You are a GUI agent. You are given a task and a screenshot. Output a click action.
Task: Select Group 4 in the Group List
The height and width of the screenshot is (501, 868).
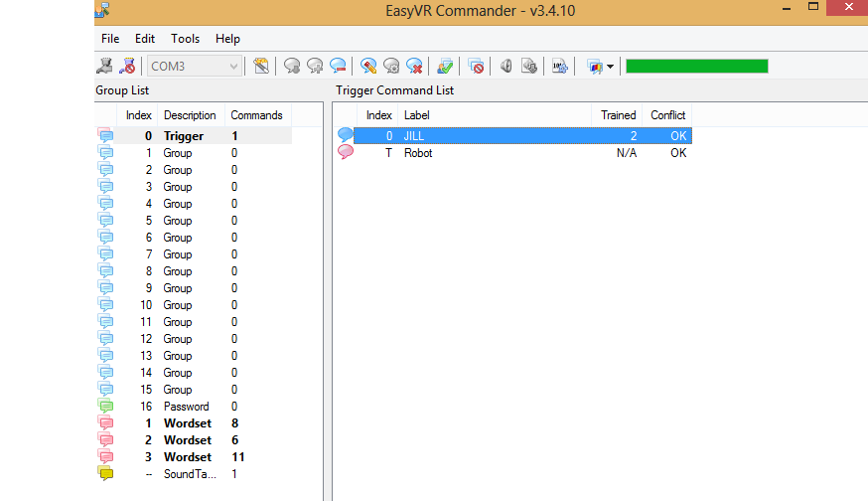pyautogui.click(x=194, y=204)
